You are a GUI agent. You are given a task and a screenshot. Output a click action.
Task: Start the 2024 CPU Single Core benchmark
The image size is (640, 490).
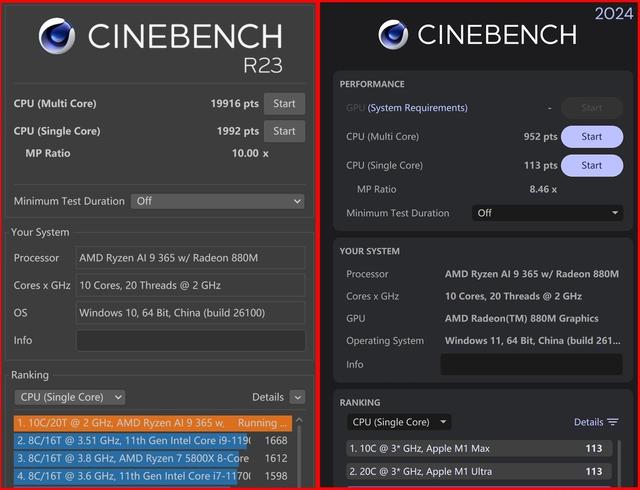point(592,165)
